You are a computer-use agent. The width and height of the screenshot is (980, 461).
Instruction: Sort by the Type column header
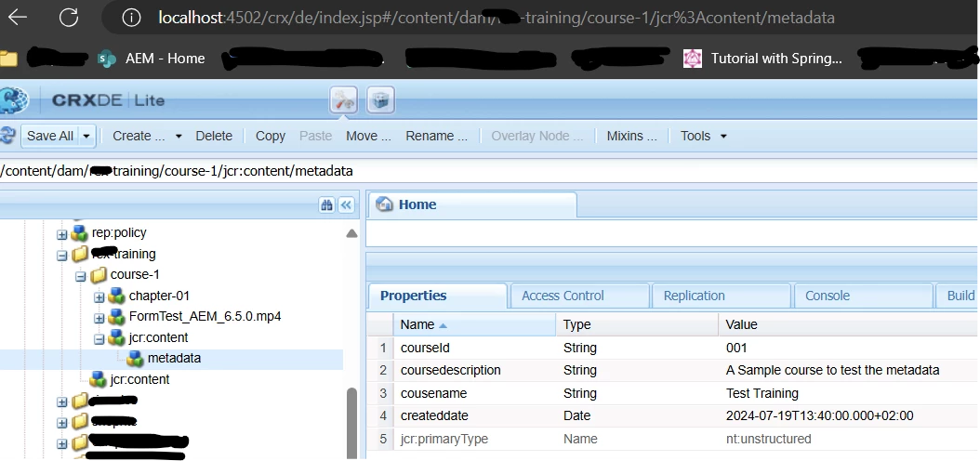point(636,324)
